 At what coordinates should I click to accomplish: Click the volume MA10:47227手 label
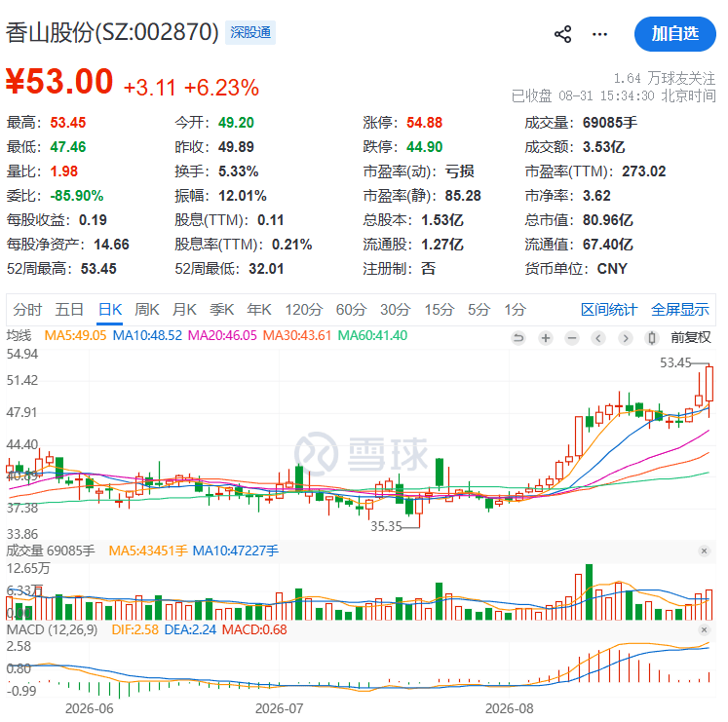coord(236,551)
